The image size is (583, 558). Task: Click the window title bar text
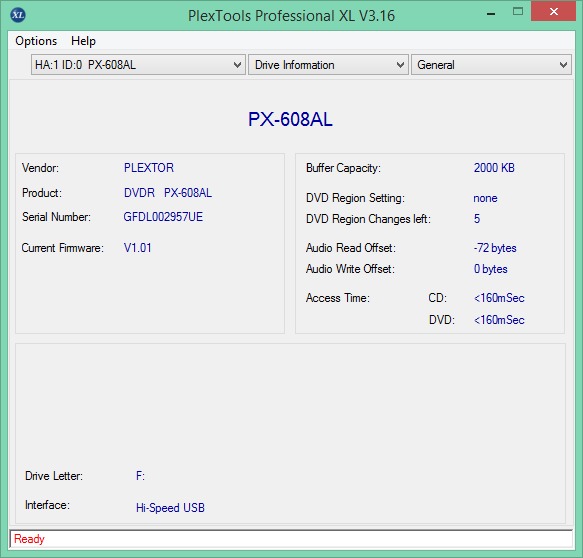coord(291,16)
